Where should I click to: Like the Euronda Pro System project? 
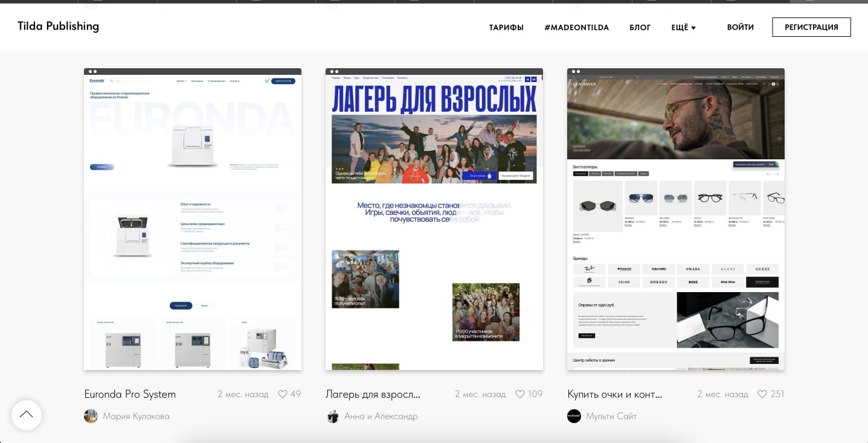[283, 394]
